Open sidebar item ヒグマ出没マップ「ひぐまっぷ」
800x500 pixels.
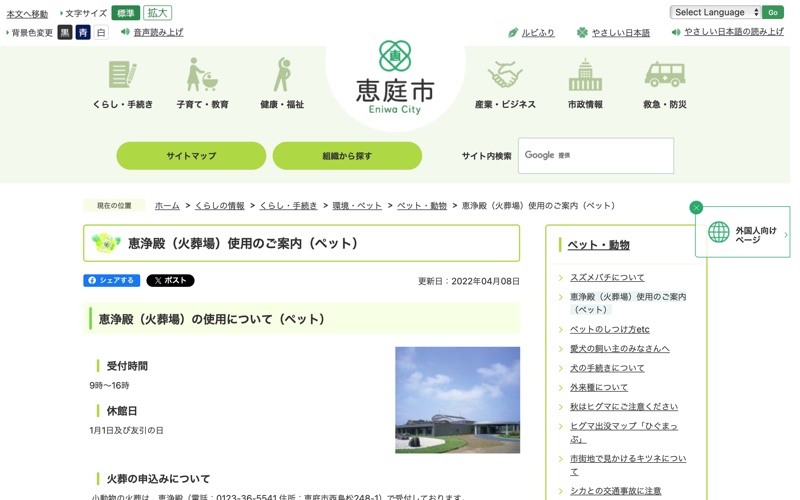[624, 432]
